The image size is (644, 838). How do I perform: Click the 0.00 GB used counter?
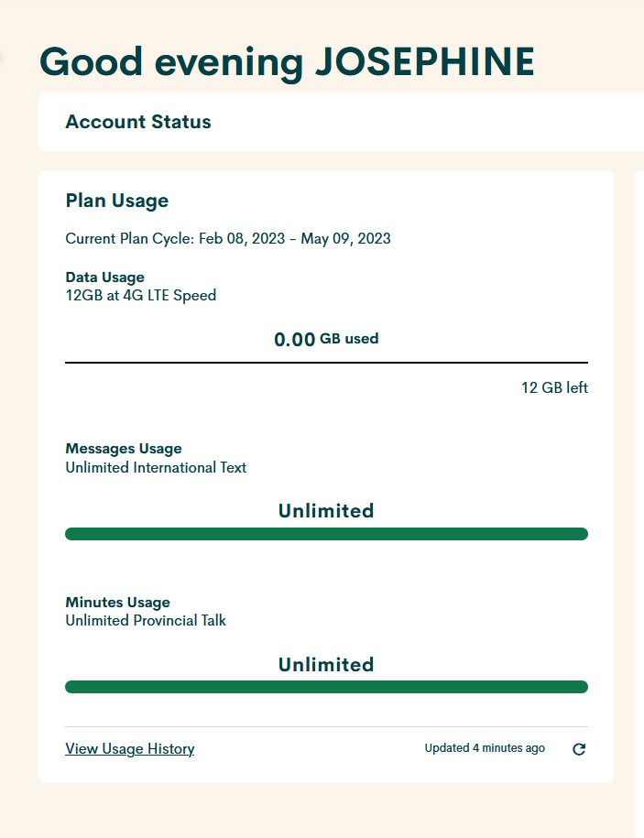(325, 338)
